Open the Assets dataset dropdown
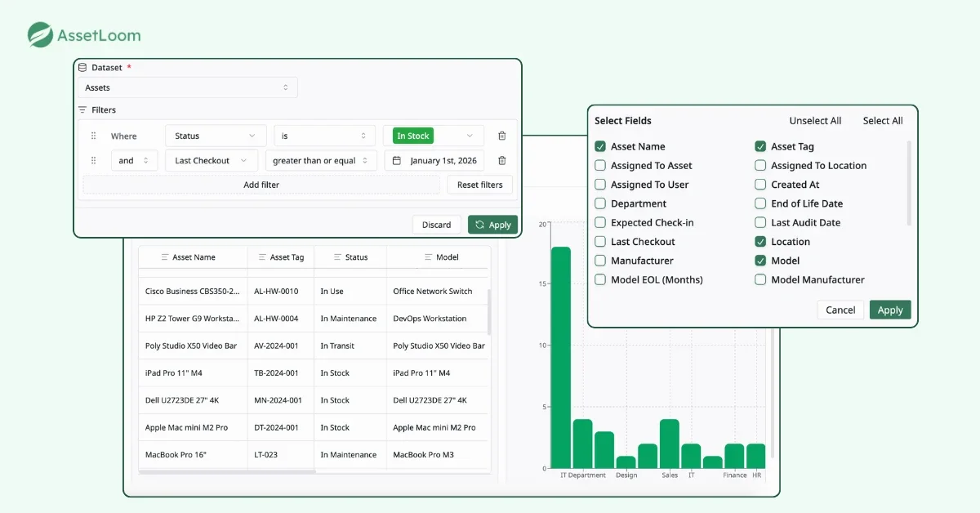 (188, 87)
